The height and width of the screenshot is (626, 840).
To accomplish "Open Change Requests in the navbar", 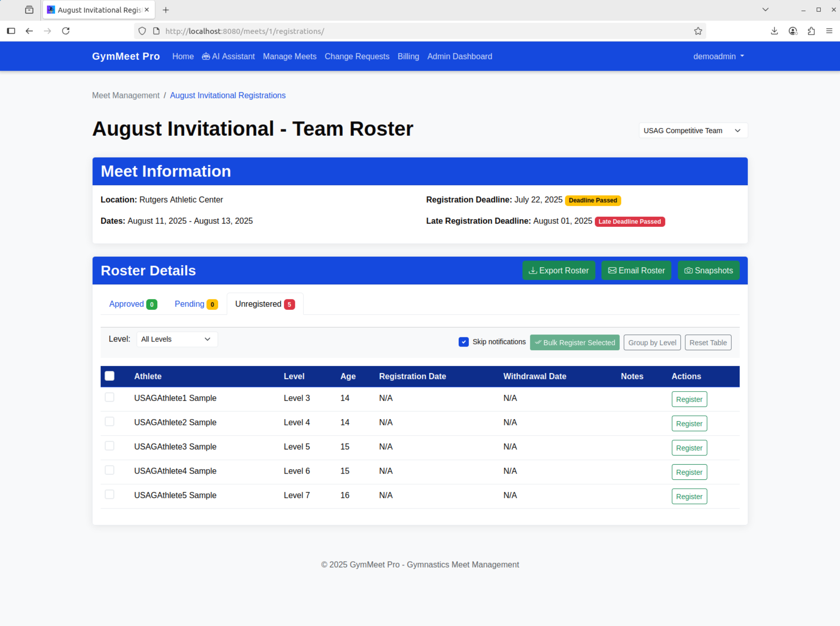I will coord(357,57).
